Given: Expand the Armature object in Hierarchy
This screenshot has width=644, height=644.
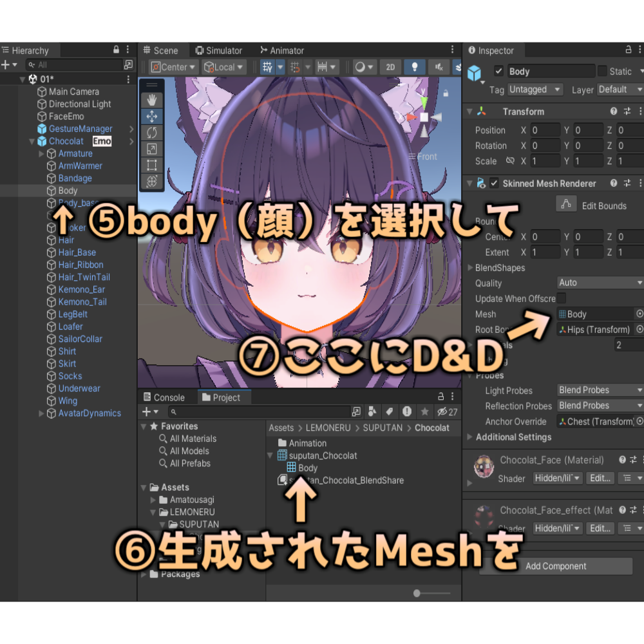Looking at the screenshot, I should [41, 154].
